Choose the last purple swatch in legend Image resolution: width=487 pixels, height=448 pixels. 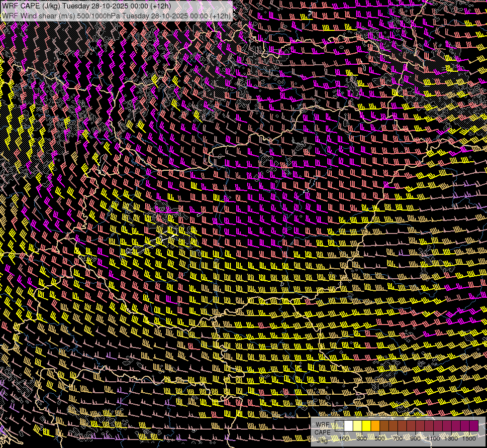point(474,426)
